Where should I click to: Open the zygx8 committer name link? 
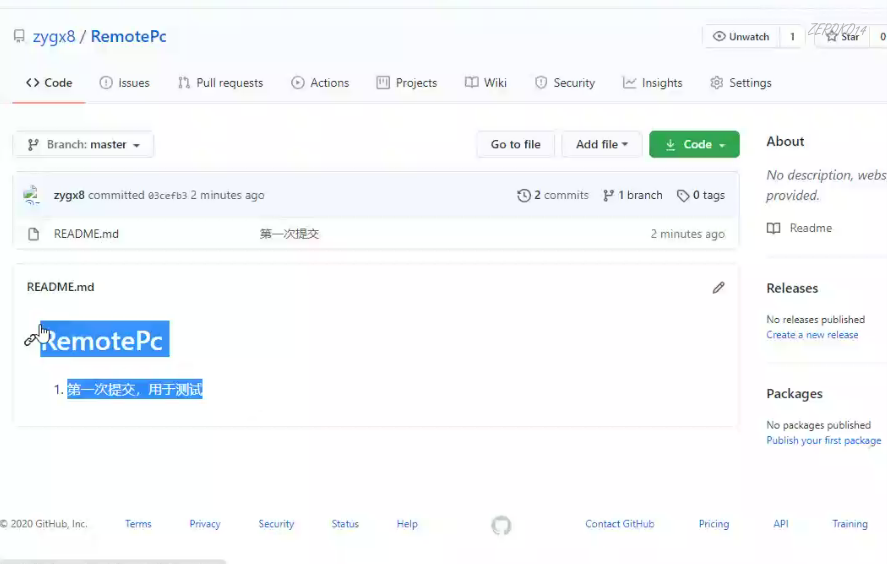69,195
